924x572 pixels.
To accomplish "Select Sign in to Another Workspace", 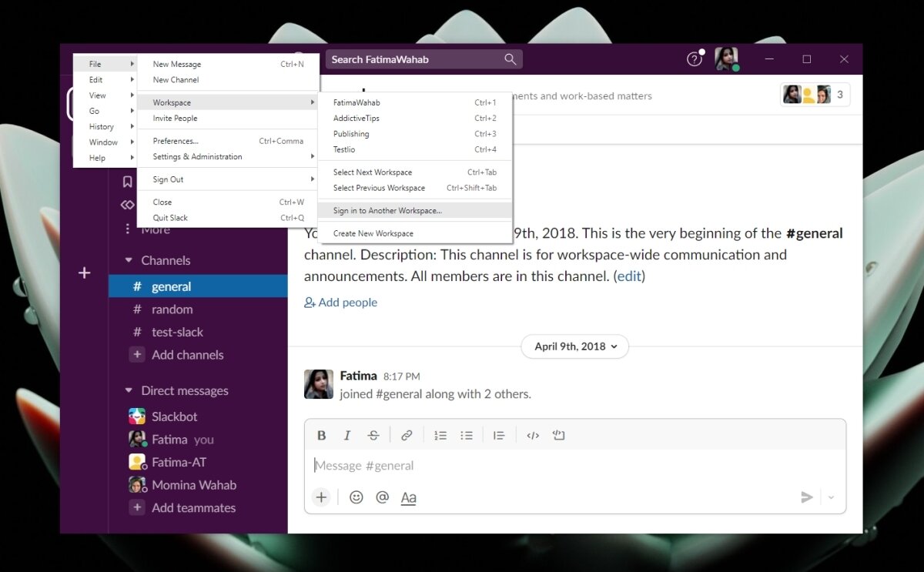I will pos(387,210).
